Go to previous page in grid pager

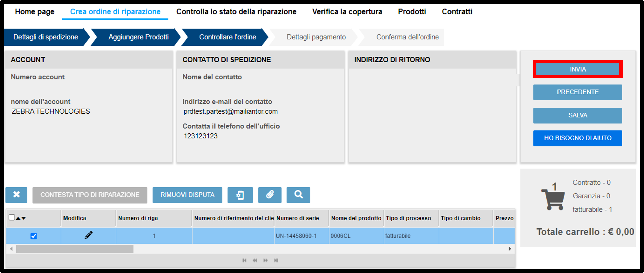tap(255, 260)
